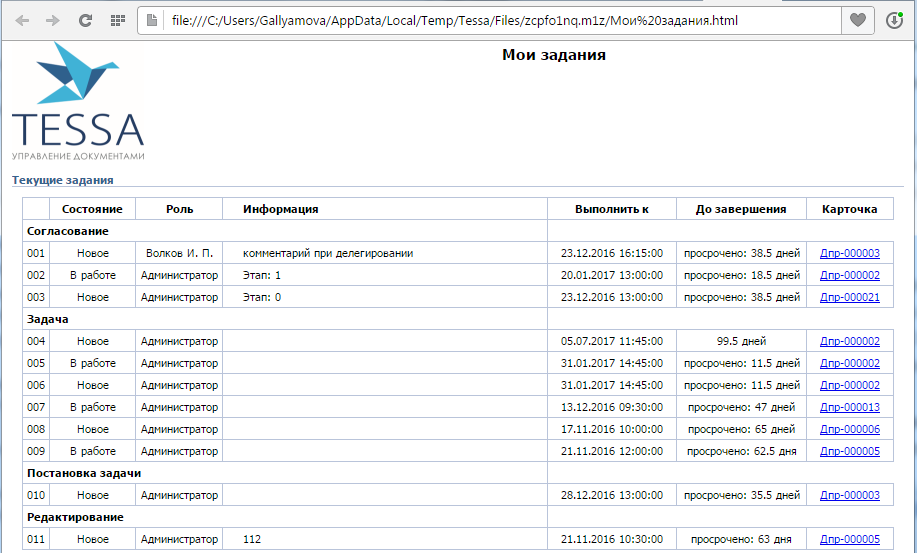Click the page file icon in address bar
This screenshot has width=917, height=553.
pos(152,20)
